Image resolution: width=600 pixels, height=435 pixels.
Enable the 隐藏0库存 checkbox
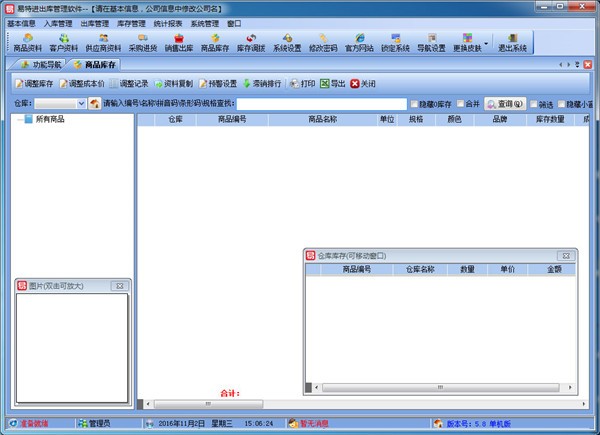[415, 103]
